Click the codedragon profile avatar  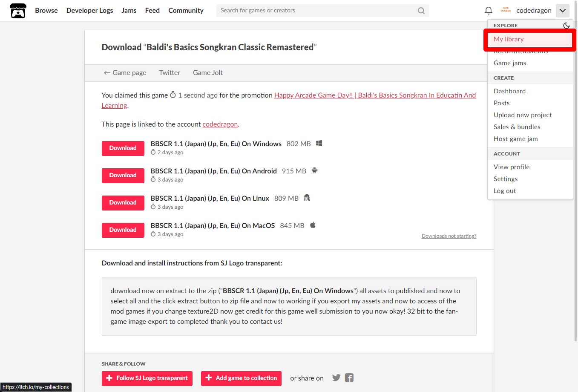506,10
